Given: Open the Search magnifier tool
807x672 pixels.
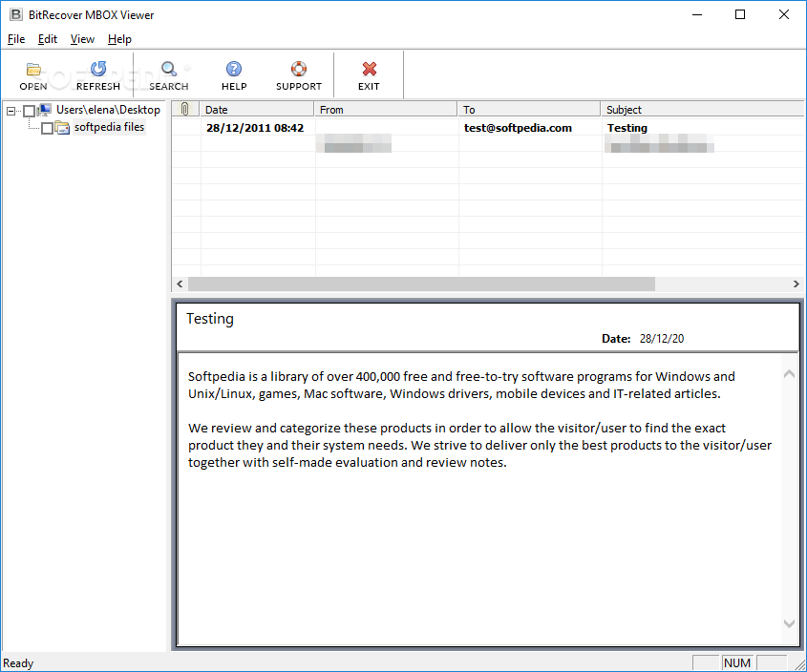Looking at the screenshot, I should [x=169, y=69].
